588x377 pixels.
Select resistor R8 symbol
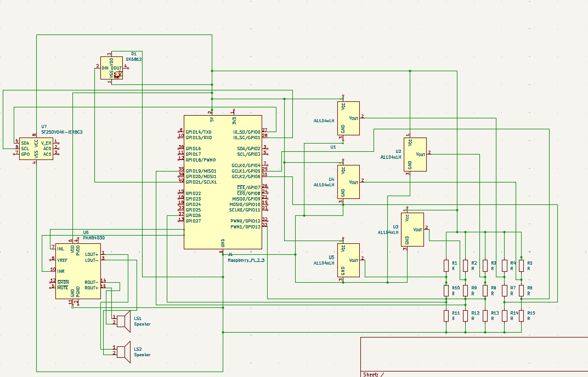pos(485,290)
